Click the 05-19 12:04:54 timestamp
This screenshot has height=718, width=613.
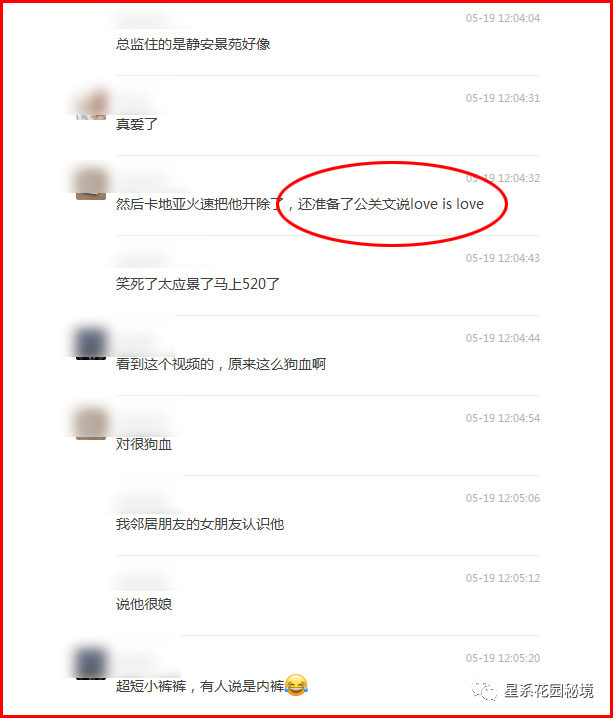[503, 418]
